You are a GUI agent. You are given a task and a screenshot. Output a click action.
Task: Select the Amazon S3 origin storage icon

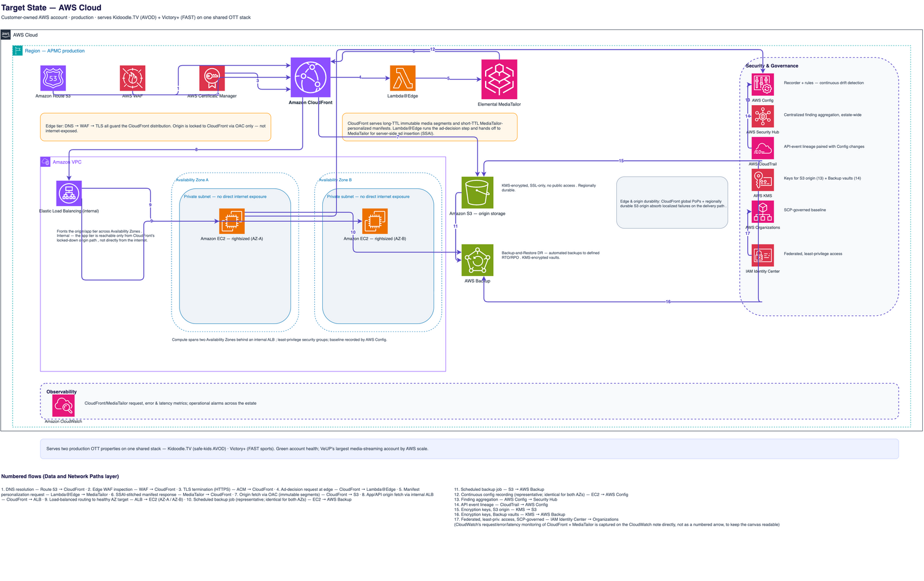[478, 192]
